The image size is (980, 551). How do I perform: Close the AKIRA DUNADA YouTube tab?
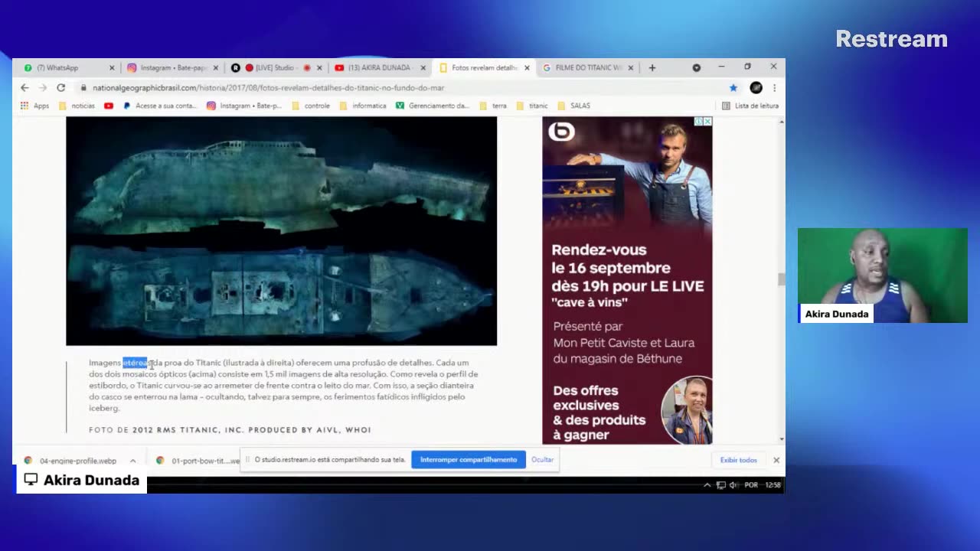[x=423, y=67]
